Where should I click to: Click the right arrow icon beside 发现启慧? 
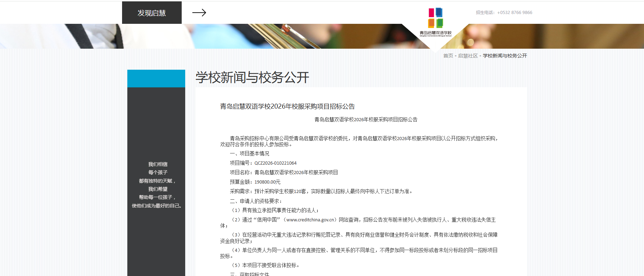199,13
